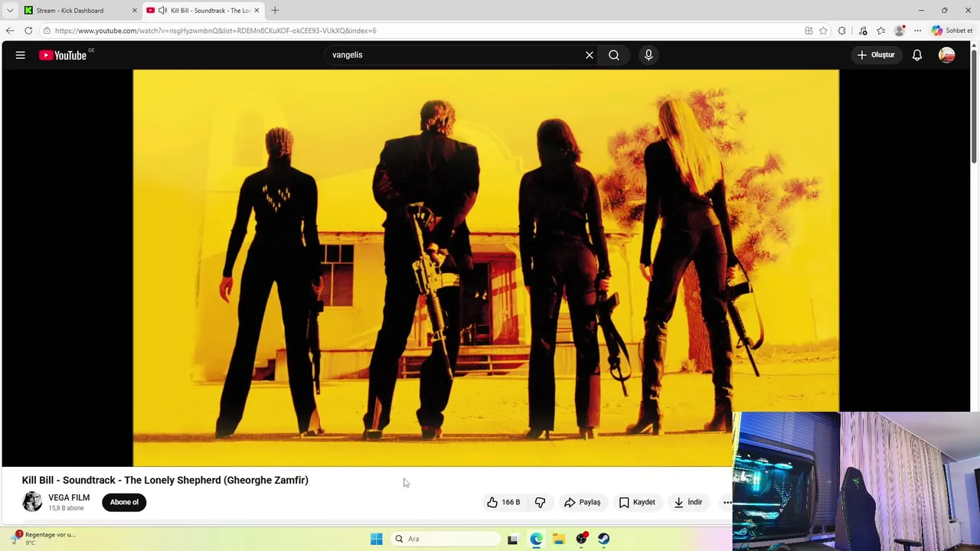Open the Oluştur create menu

[876, 55]
